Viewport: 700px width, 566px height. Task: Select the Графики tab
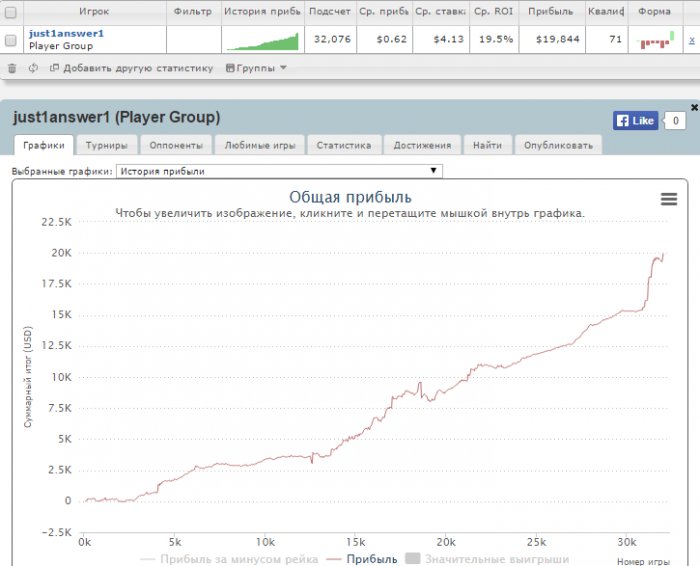click(x=44, y=146)
